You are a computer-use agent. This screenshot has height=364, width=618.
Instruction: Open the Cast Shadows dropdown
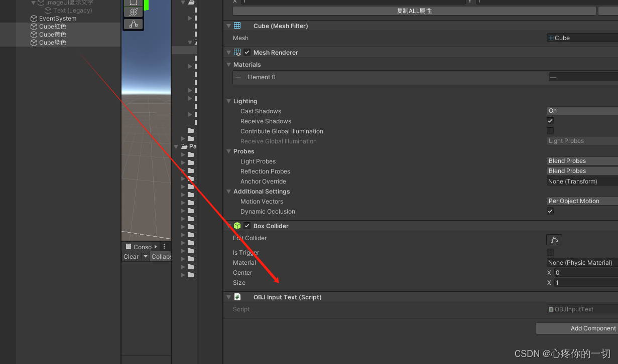(x=582, y=111)
